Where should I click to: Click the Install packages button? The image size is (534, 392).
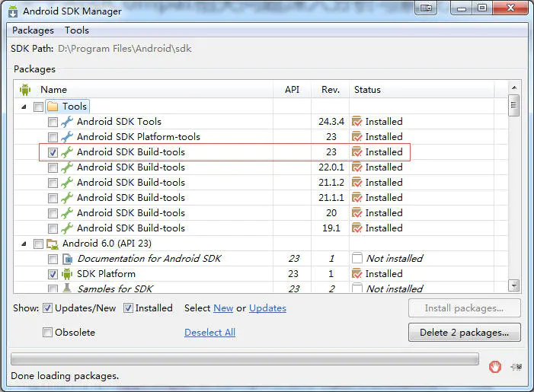(464, 308)
